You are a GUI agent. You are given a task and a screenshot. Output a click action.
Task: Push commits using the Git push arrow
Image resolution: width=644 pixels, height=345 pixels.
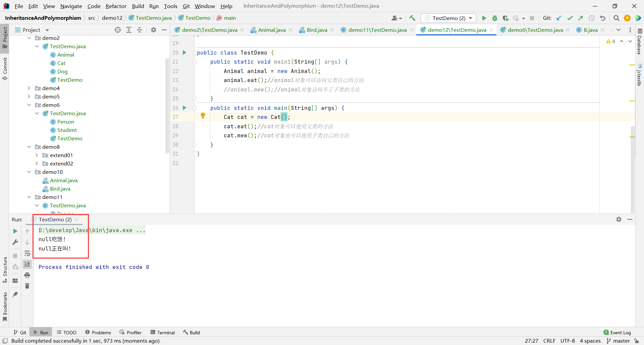(x=581, y=18)
